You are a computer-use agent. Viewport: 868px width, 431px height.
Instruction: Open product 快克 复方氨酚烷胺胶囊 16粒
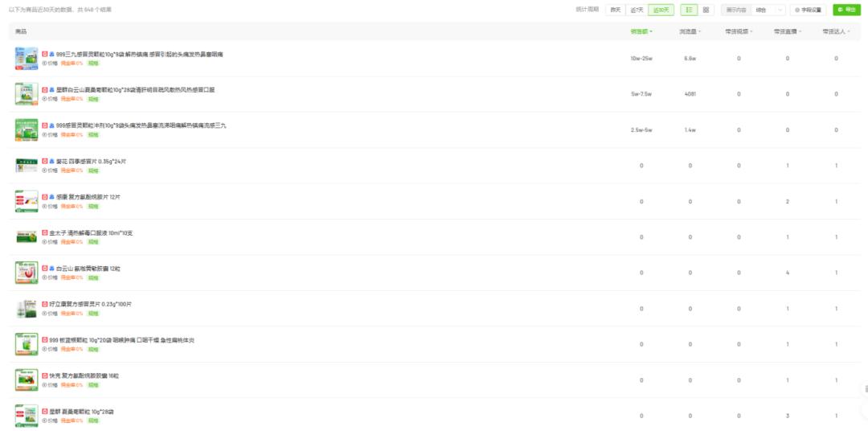(84, 376)
